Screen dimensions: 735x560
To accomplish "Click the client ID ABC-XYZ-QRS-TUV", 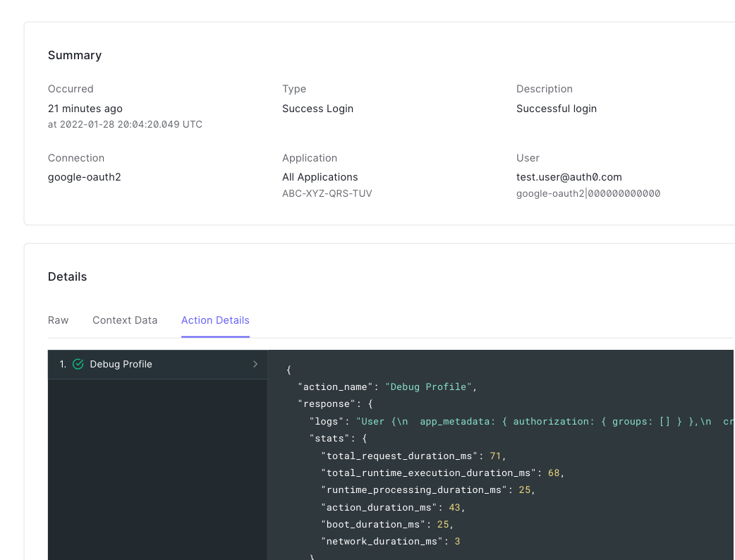I will coord(327,193).
